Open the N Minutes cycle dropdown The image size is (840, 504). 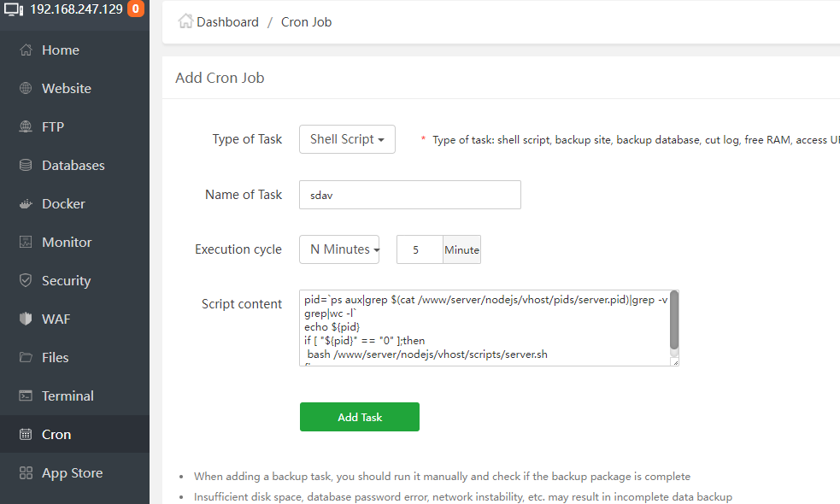(339, 249)
